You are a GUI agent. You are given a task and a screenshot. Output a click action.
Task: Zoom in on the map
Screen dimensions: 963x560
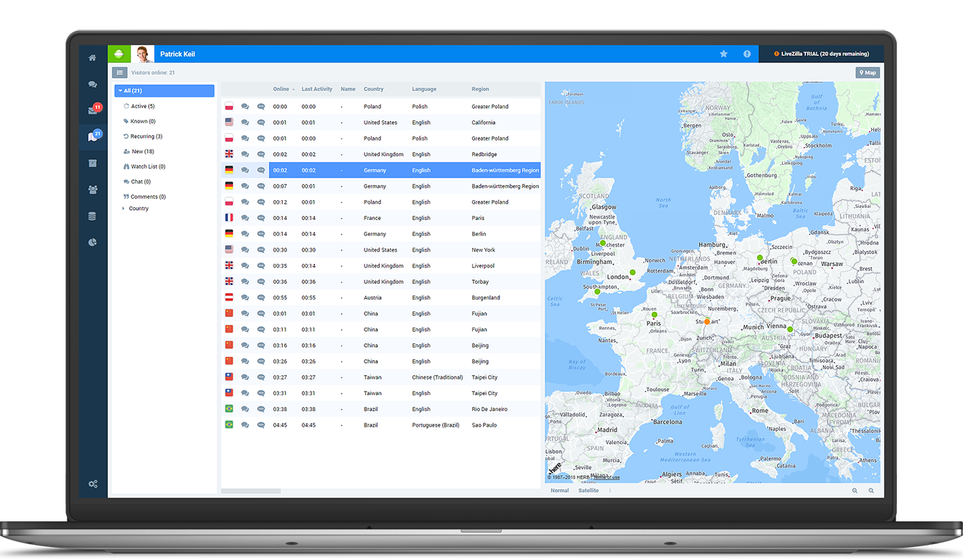click(x=855, y=490)
